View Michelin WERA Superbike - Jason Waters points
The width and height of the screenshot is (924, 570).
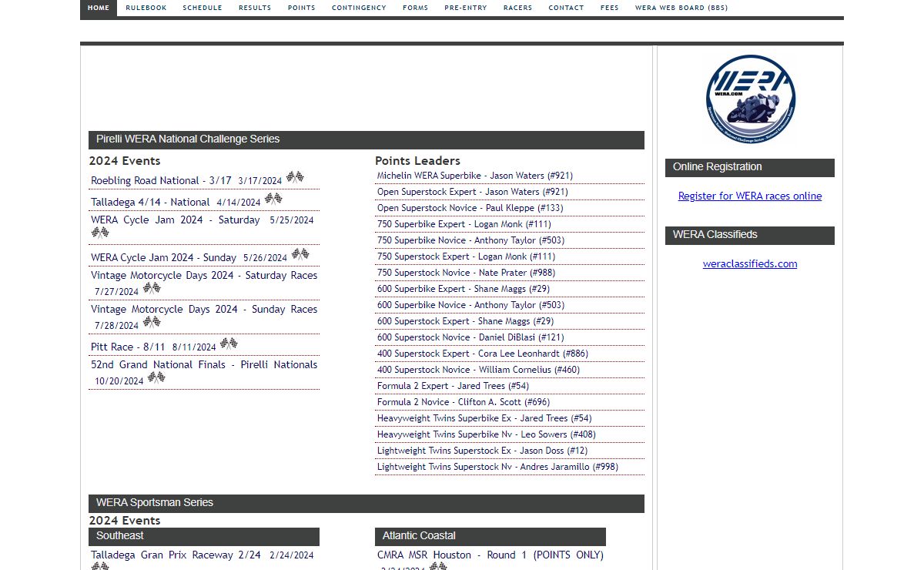coord(475,176)
